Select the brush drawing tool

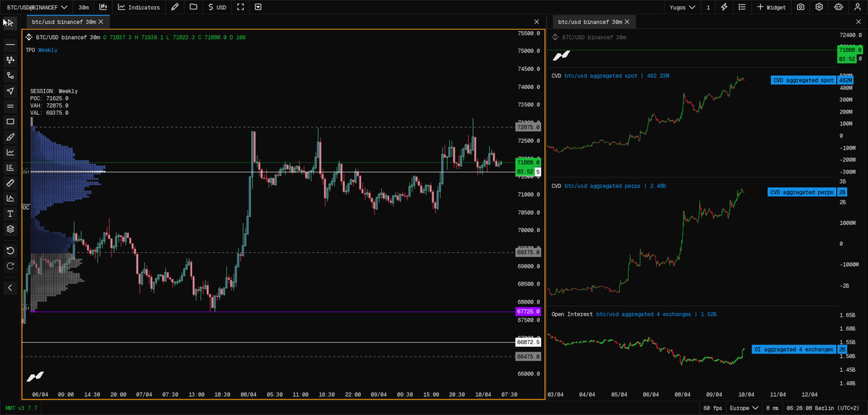[x=10, y=137]
